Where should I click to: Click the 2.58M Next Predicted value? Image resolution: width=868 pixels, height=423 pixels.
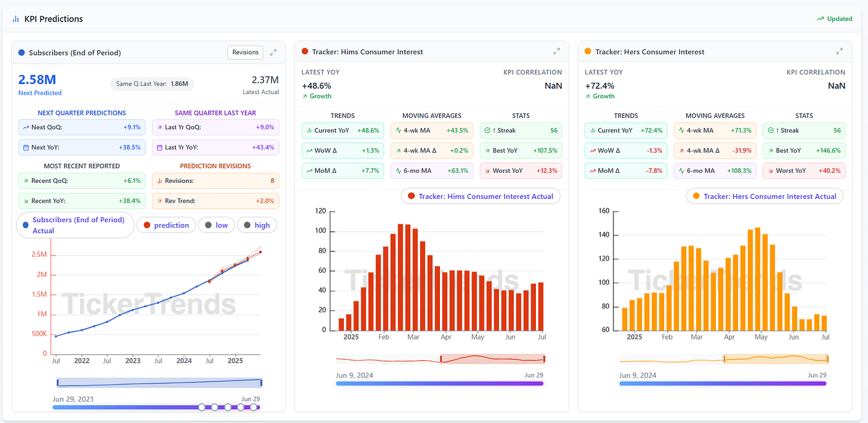(37, 80)
